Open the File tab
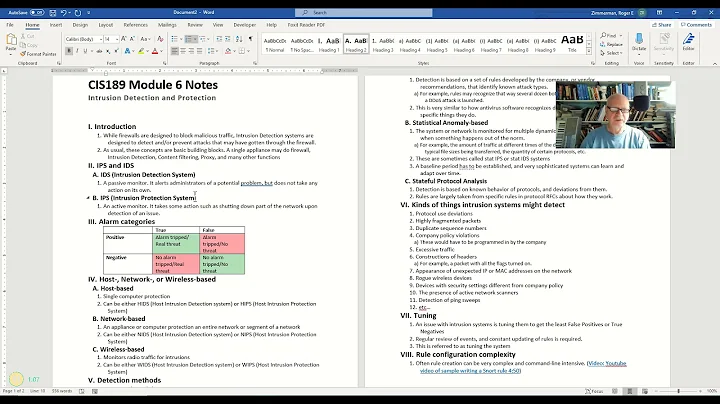This screenshot has width=720, height=404. pos(10,25)
